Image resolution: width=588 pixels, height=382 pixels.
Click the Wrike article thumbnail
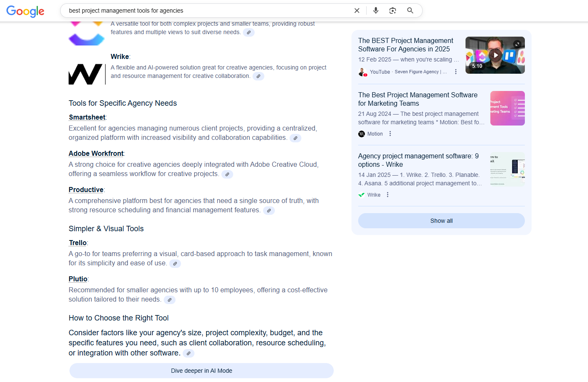point(508,169)
